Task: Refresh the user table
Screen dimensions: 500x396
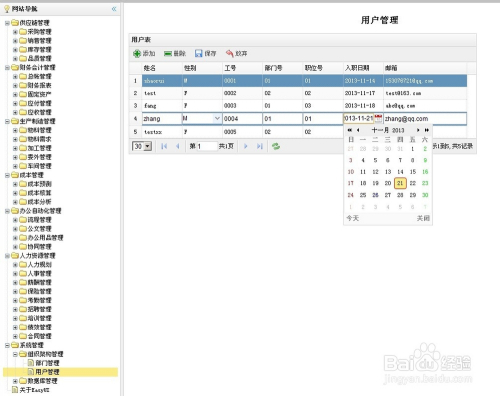Action: click(276, 146)
